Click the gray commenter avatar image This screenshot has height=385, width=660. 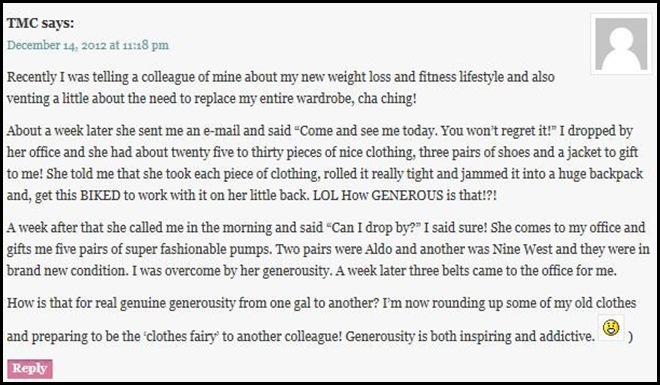[x=621, y=44]
